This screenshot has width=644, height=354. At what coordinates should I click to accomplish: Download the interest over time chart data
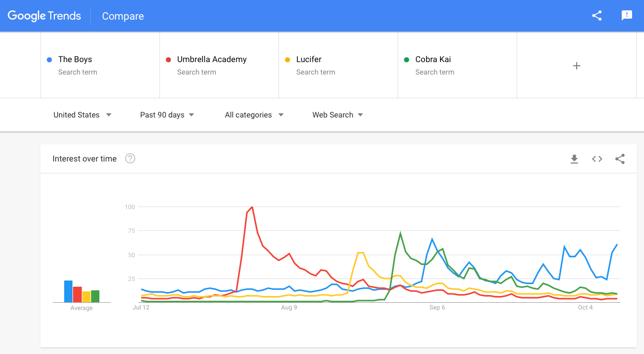[x=574, y=159]
